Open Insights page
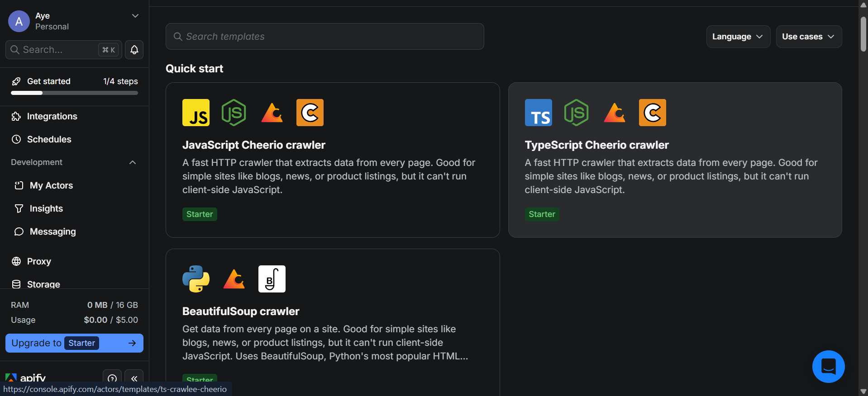868x396 pixels. tap(46, 208)
